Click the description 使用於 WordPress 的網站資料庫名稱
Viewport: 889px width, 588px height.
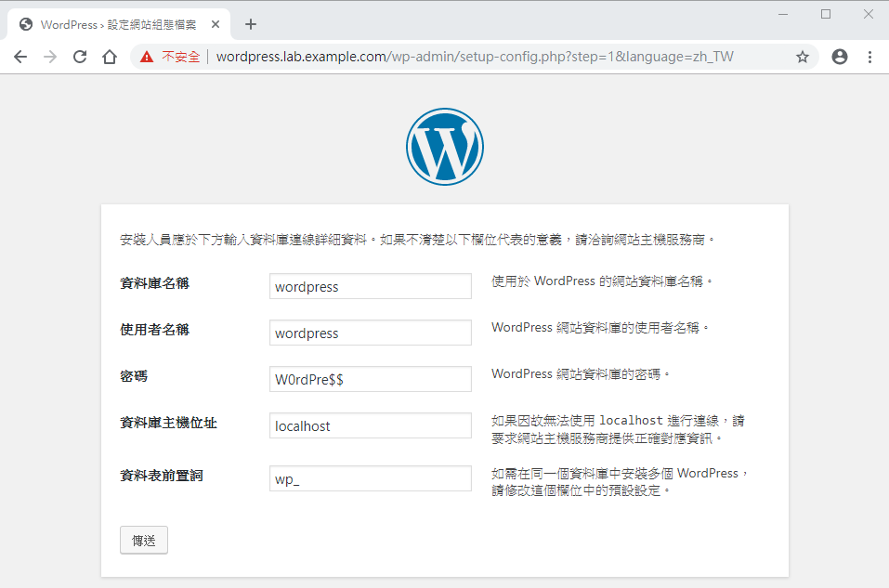point(602,281)
